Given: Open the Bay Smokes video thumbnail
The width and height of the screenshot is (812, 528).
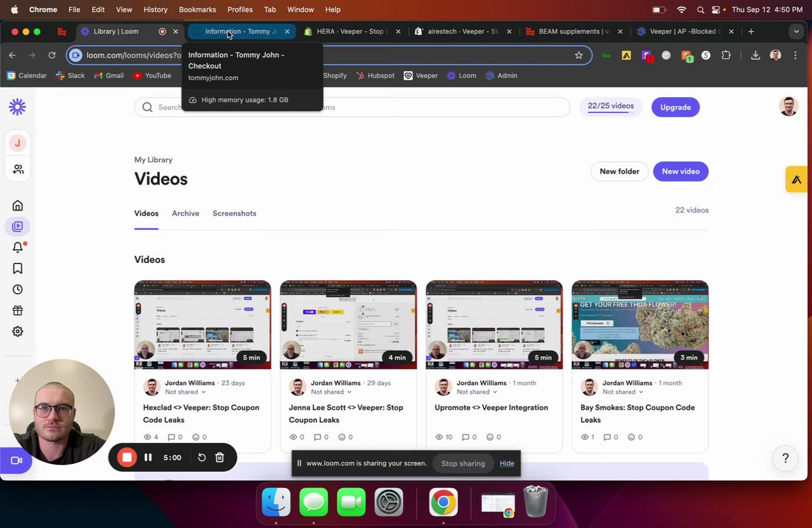Looking at the screenshot, I should pyautogui.click(x=640, y=325).
